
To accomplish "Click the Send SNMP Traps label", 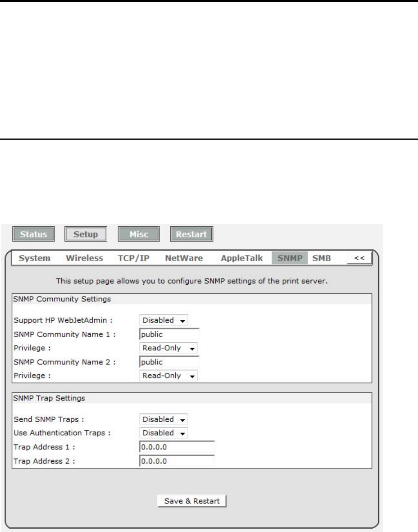I will tap(49, 419).
